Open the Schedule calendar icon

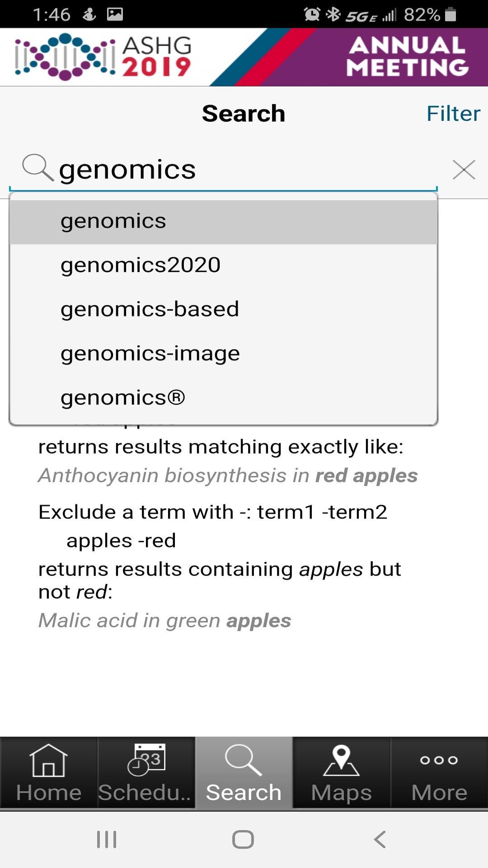(x=146, y=759)
